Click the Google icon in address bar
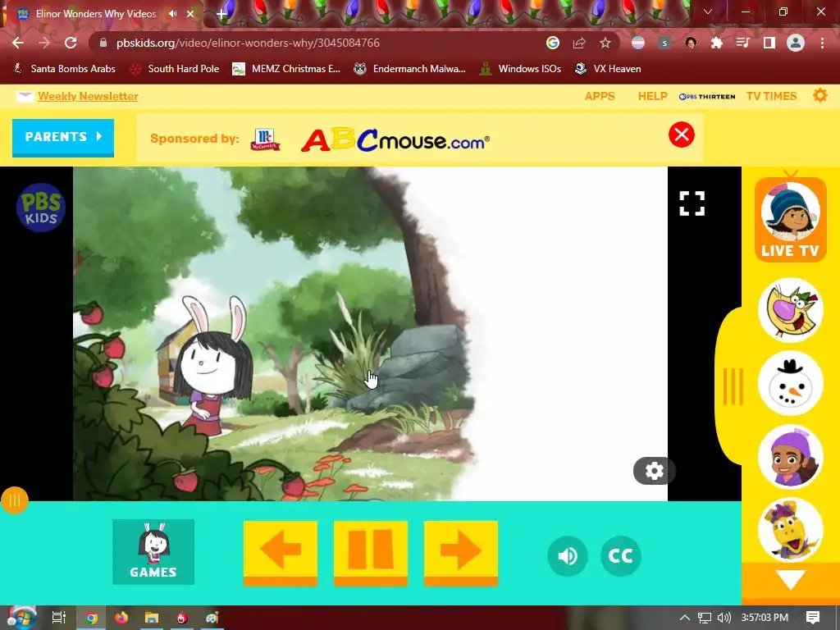The width and height of the screenshot is (840, 630). click(552, 43)
